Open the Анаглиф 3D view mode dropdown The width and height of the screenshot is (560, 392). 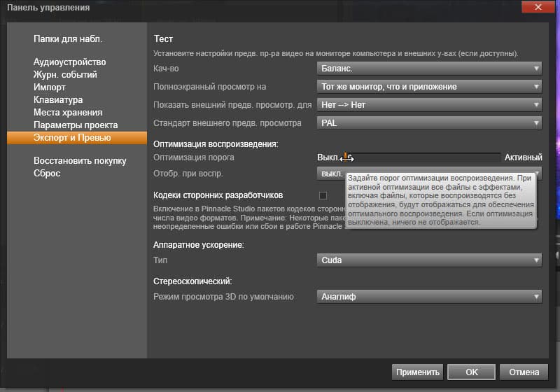[x=429, y=296]
